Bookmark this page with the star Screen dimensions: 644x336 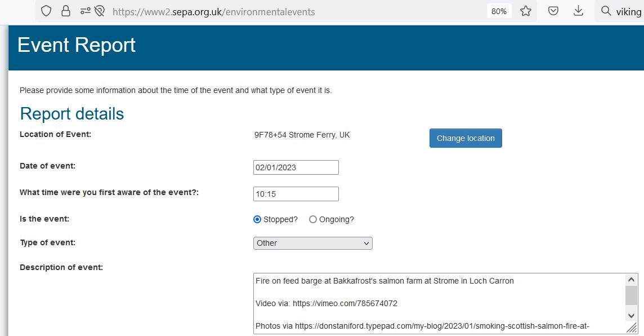[x=526, y=11]
